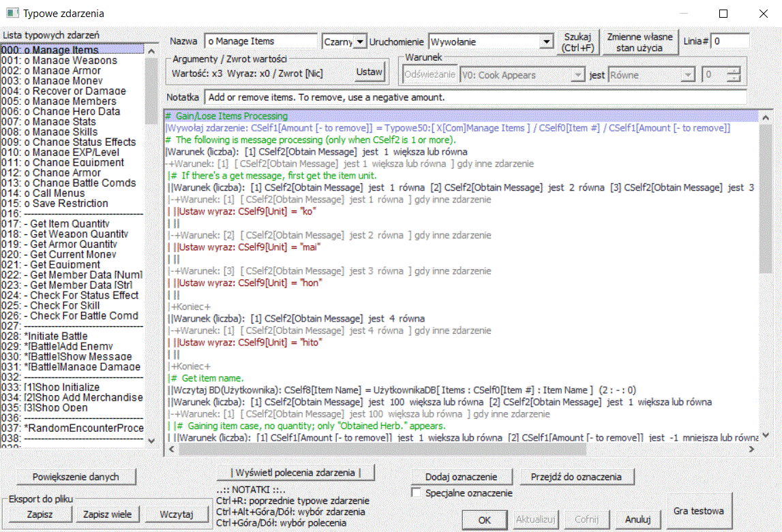Image resolution: width=782 pixels, height=532 pixels.
Task: Click the Ustaw arguments button
Action: (370, 72)
